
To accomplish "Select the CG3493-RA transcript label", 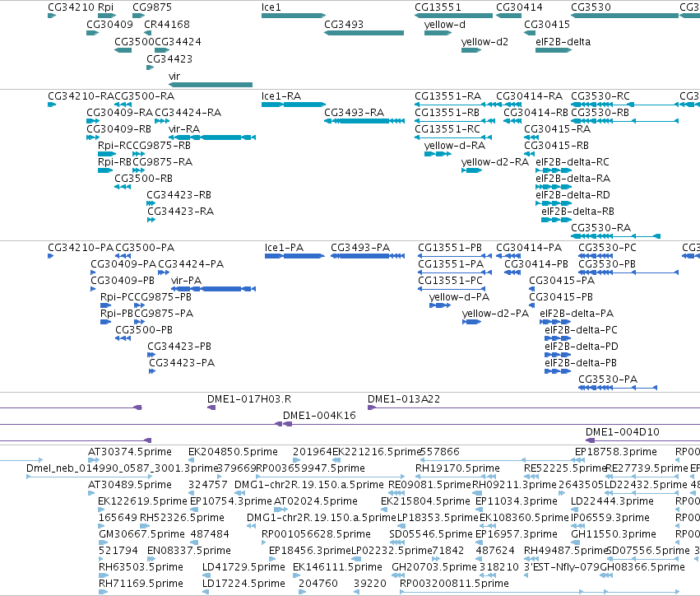I will coord(354,113).
